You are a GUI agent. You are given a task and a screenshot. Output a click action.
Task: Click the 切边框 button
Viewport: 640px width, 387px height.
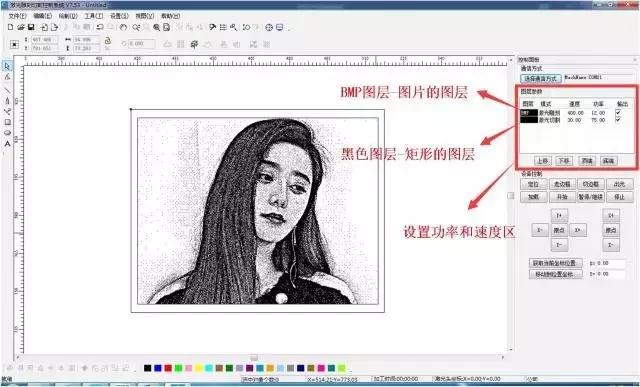tap(591, 184)
